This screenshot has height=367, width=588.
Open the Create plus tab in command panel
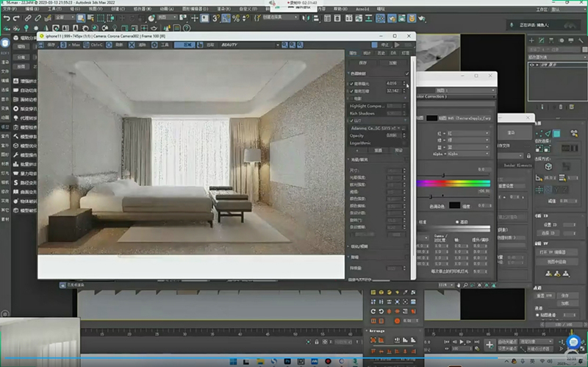point(531,40)
